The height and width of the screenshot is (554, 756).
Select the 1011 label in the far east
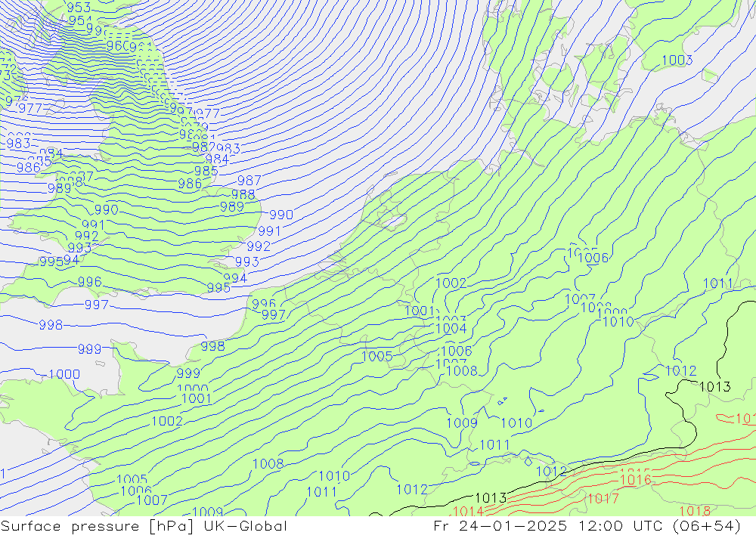click(x=718, y=283)
